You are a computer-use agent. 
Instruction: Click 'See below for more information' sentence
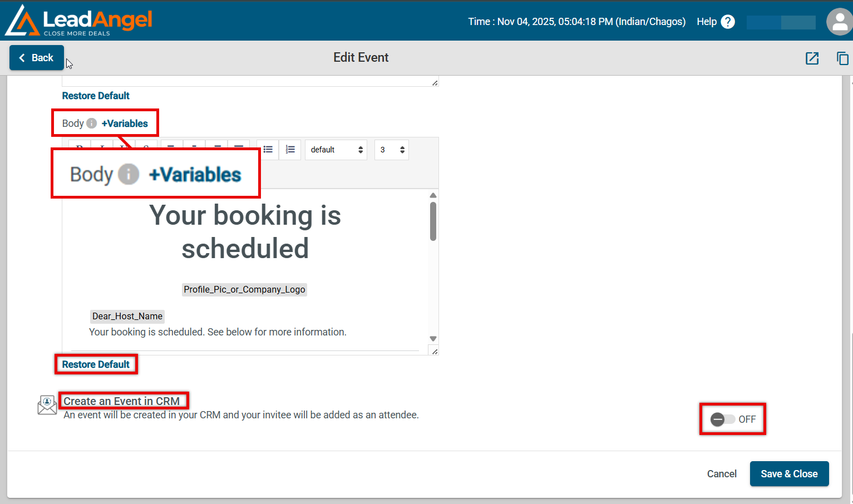pyautogui.click(x=277, y=332)
